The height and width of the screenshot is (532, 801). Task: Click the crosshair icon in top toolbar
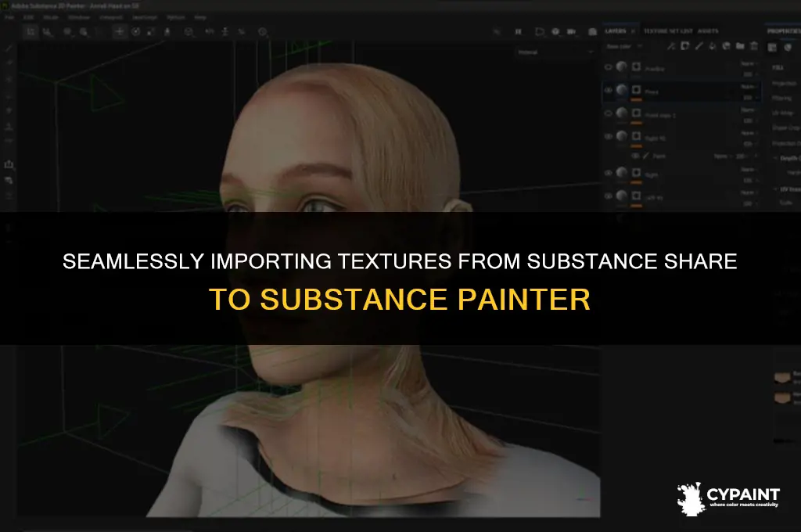click(x=119, y=31)
